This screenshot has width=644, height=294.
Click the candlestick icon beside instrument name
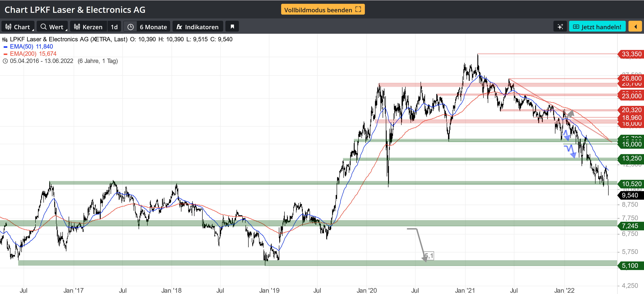(x=5, y=40)
